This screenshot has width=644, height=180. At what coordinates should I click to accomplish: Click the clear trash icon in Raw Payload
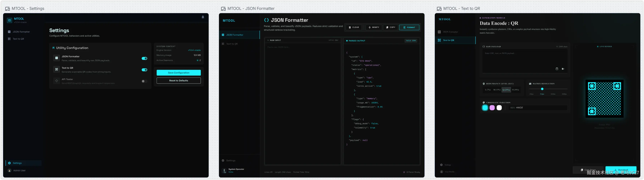coord(563,69)
